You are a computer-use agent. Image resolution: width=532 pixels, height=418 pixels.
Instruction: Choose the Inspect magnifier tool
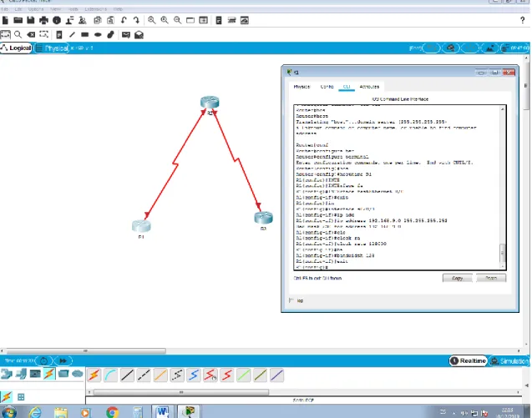(18, 34)
